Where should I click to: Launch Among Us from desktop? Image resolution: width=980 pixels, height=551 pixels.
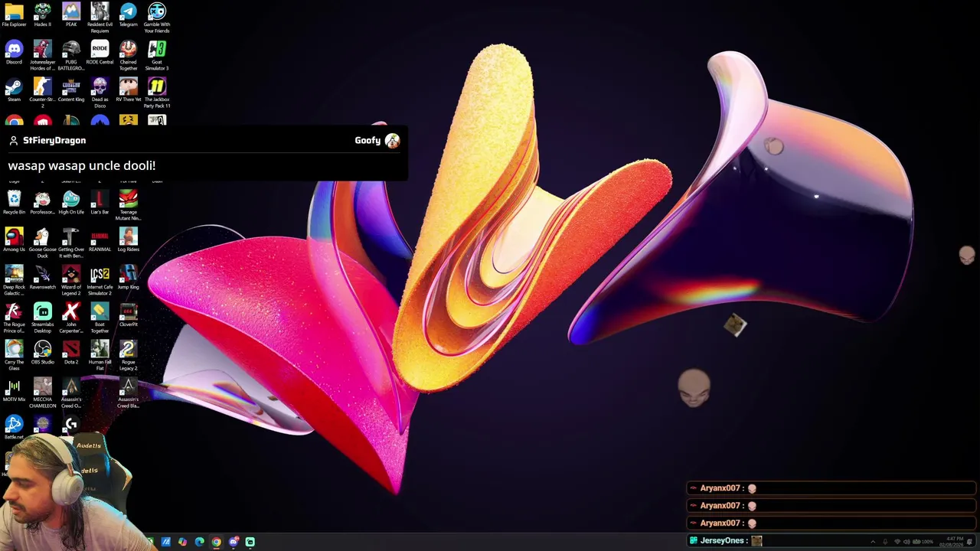tap(14, 240)
